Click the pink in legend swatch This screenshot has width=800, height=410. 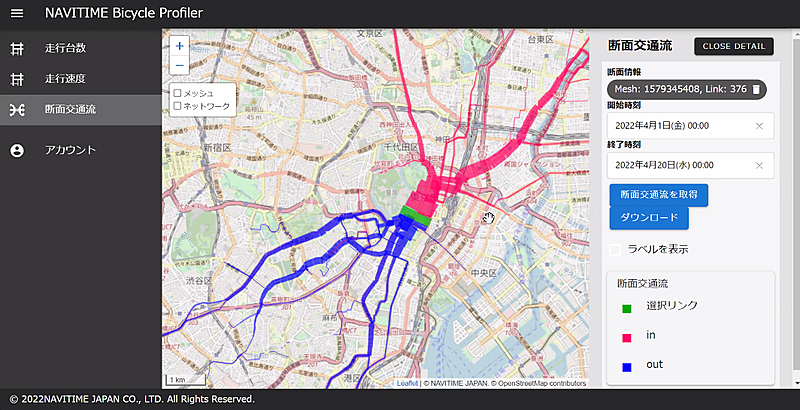[627, 338]
